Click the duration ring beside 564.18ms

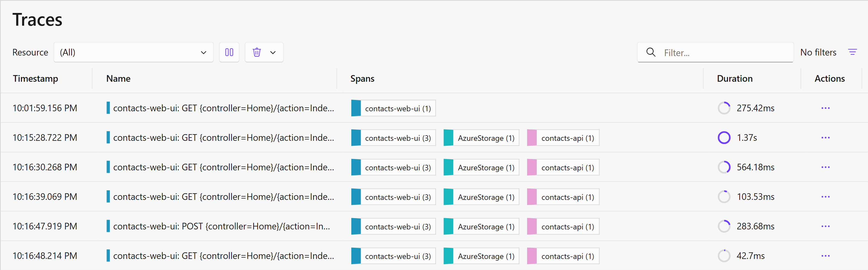(724, 167)
